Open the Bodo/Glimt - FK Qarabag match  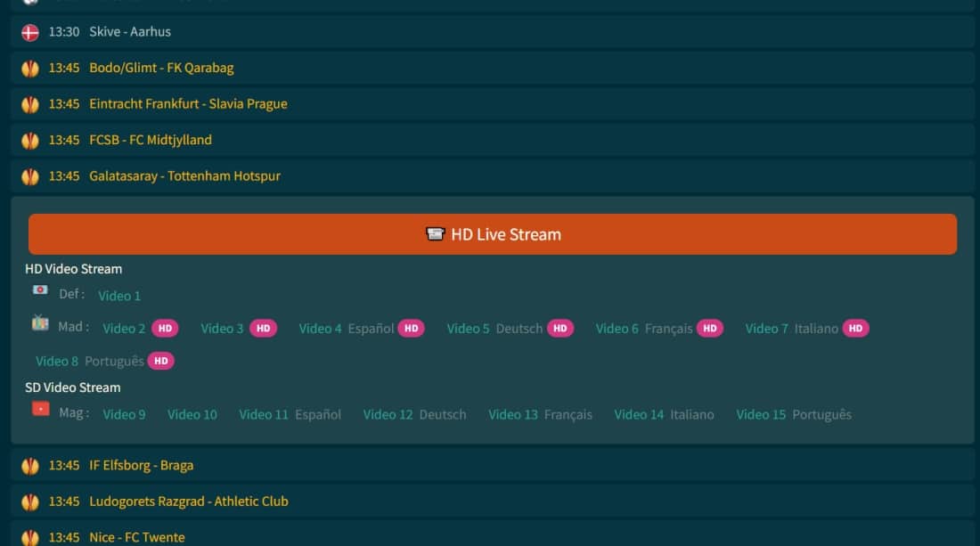(493, 68)
